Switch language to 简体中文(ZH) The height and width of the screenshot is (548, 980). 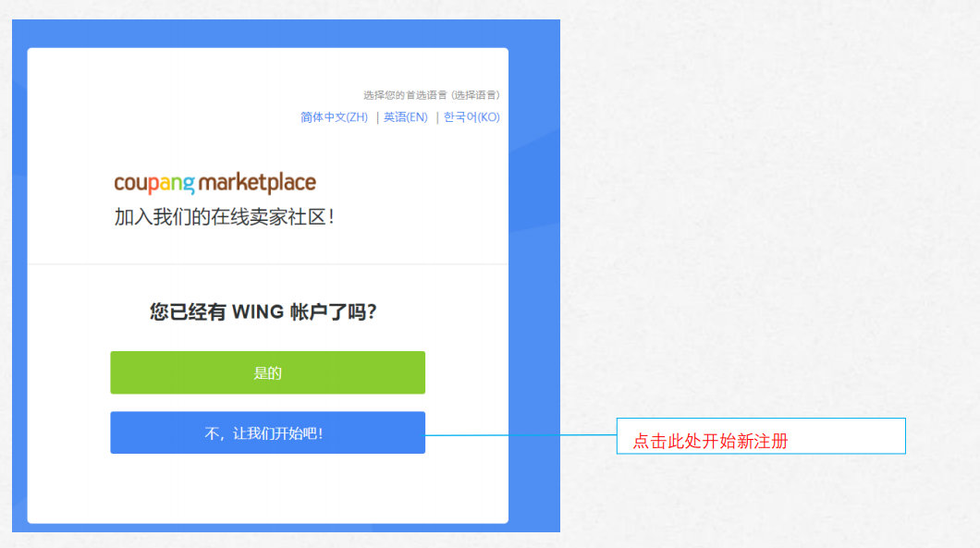(334, 117)
